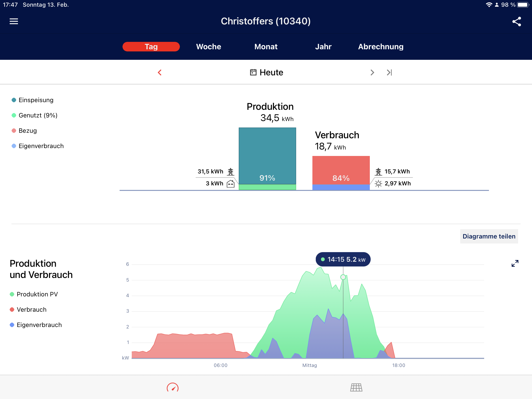
Task: Switch to the Abrechnung tab
Action: tap(381, 47)
